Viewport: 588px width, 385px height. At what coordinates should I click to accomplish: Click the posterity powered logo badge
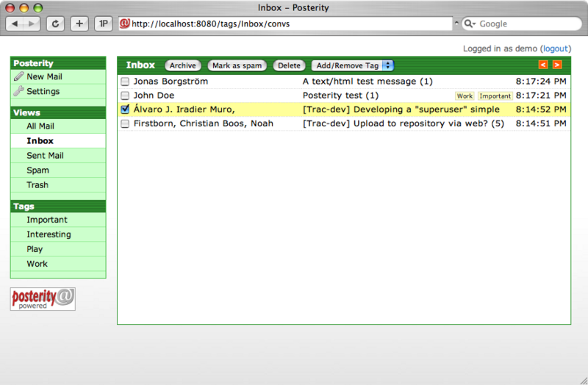coord(43,299)
